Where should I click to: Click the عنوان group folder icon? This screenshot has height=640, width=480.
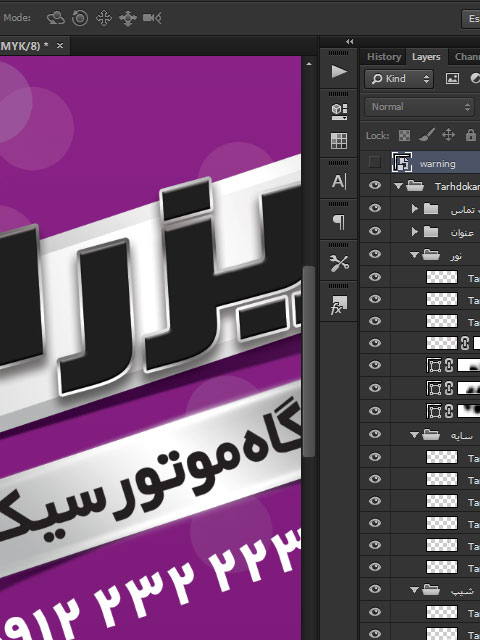point(431,232)
